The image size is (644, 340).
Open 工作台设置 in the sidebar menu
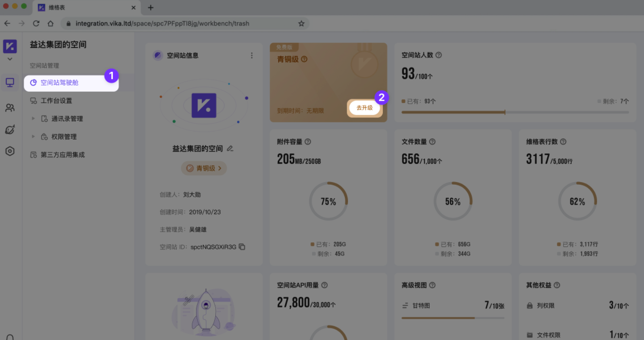point(56,101)
